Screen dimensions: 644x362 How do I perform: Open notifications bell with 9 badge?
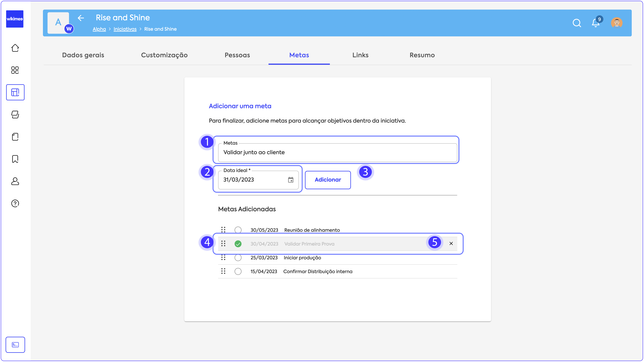pyautogui.click(x=596, y=23)
